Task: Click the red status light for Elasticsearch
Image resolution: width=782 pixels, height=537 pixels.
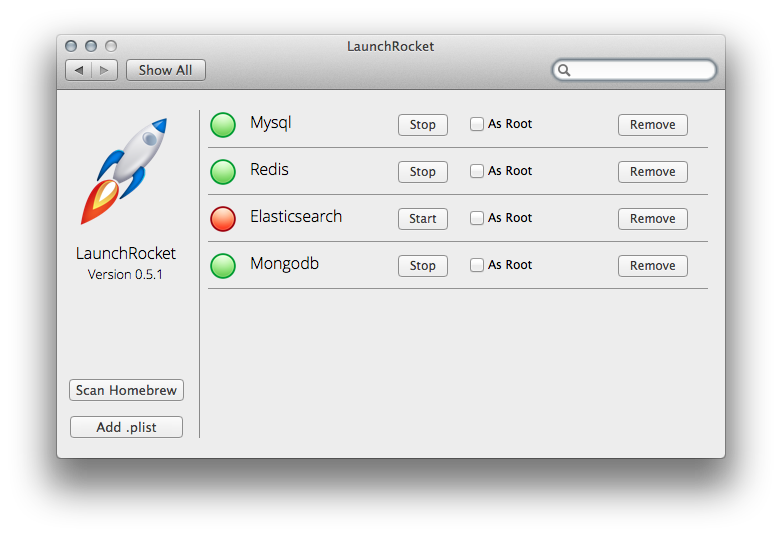Action: pos(223,219)
